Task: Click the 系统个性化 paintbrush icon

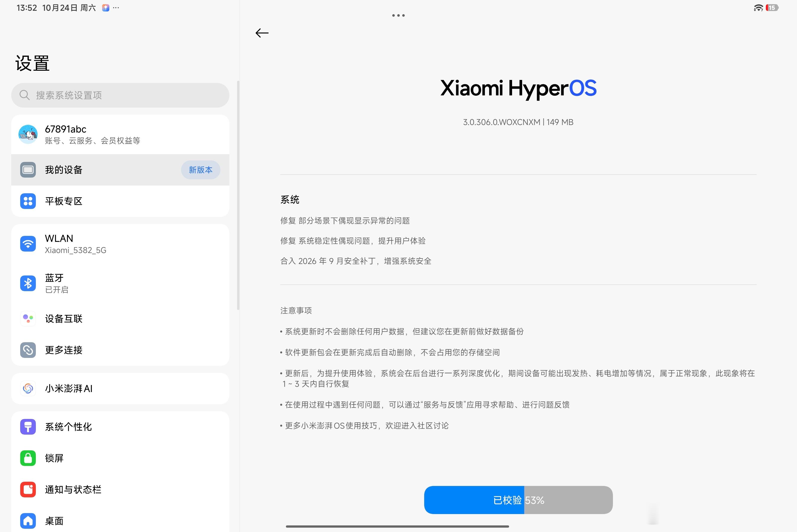Action: tap(28, 427)
